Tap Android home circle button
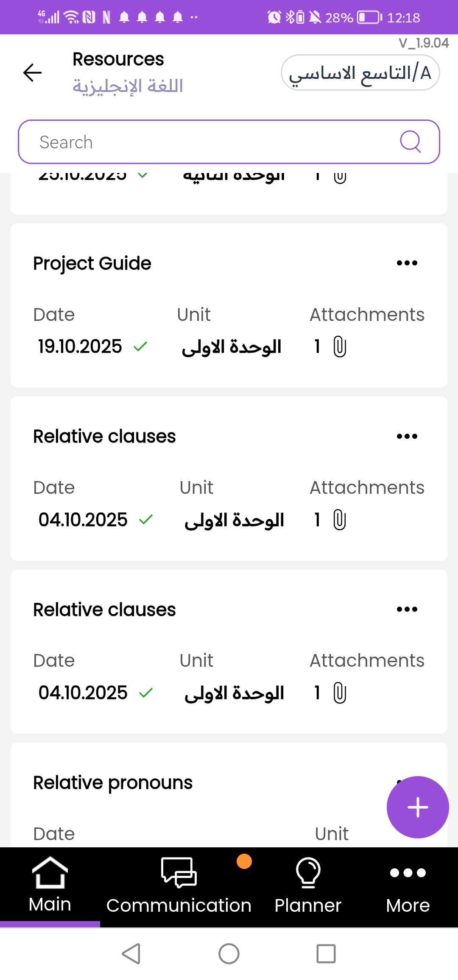Image resolution: width=458 pixels, height=980 pixels. (229, 954)
